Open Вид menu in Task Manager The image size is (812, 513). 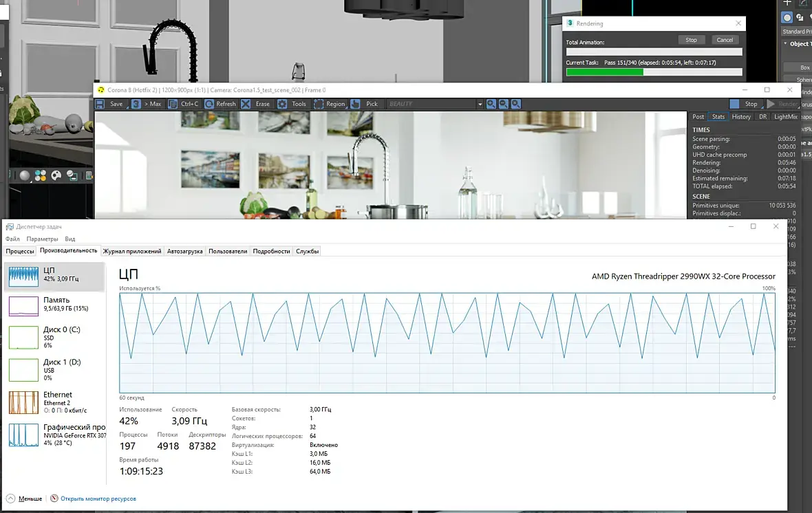click(70, 239)
